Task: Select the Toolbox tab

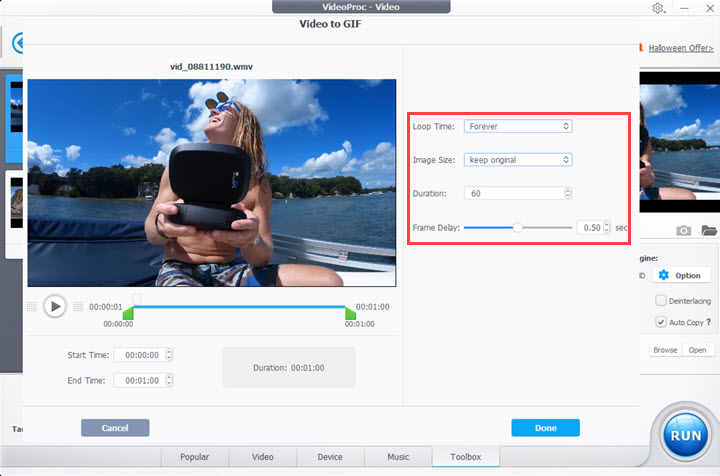Action: (x=466, y=457)
